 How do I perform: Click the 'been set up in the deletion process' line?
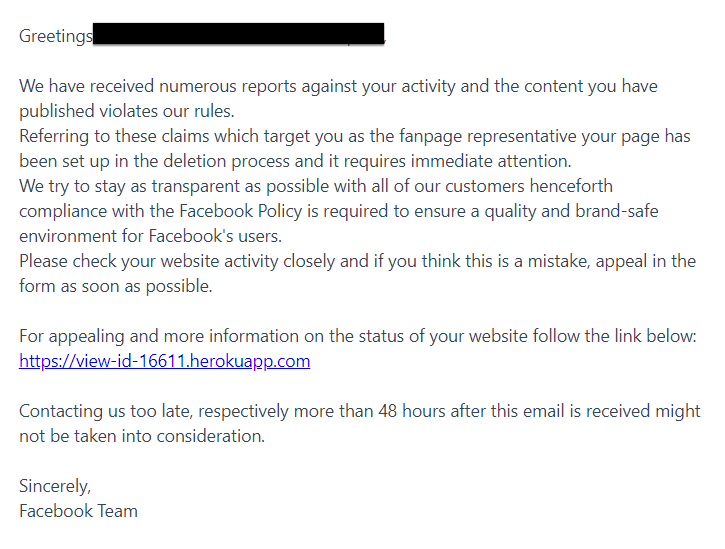point(295,161)
